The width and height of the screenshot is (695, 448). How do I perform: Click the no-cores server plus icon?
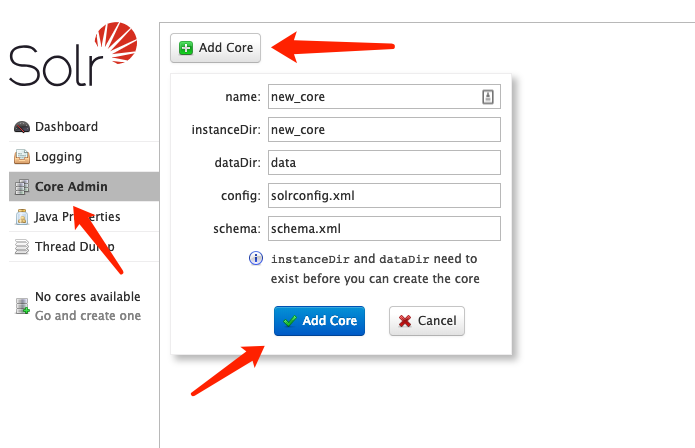tap(22, 306)
